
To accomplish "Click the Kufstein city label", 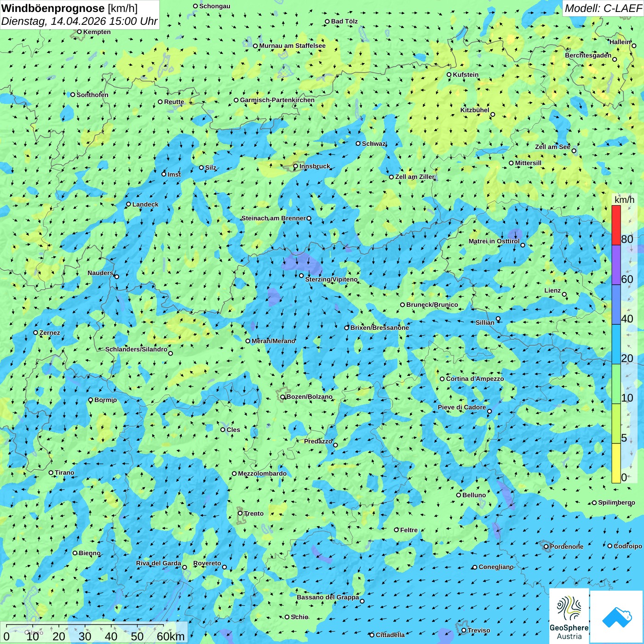I will pyautogui.click(x=466, y=75).
